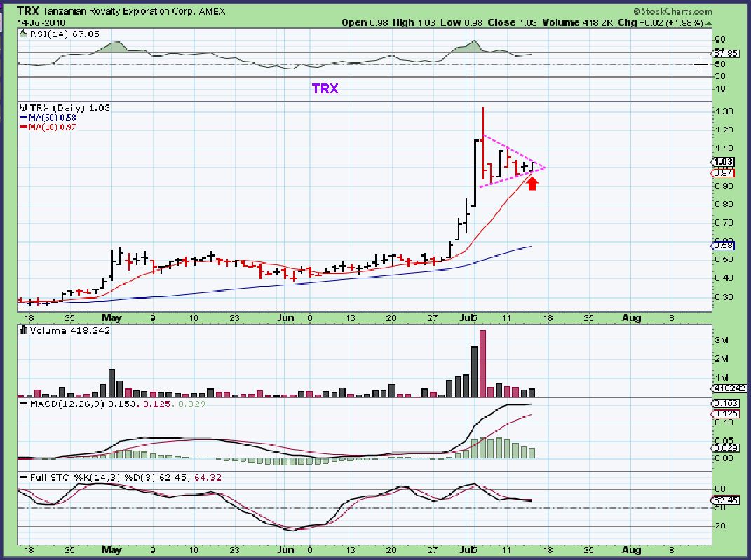This screenshot has width=751, height=560.
Task: Click the "Close 1.03" header value
Action: tap(513, 22)
